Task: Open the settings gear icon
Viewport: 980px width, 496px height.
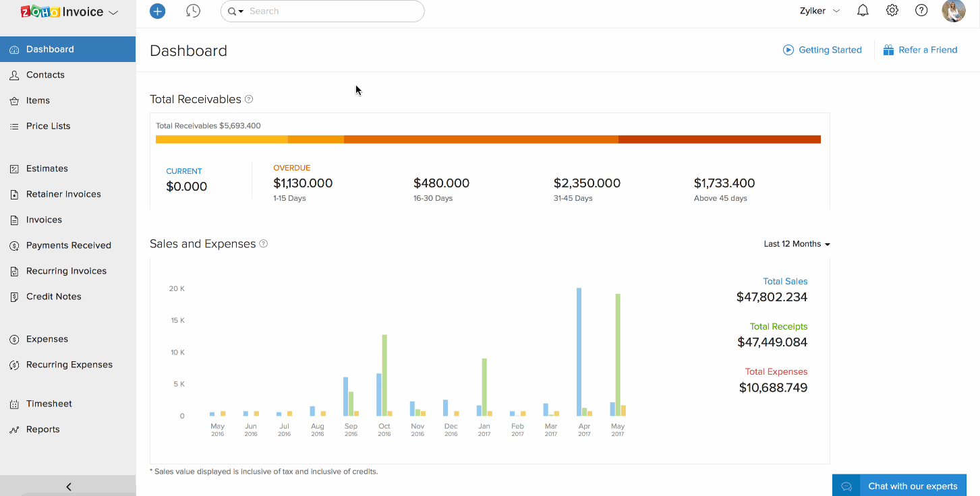Action: [892, 11]
